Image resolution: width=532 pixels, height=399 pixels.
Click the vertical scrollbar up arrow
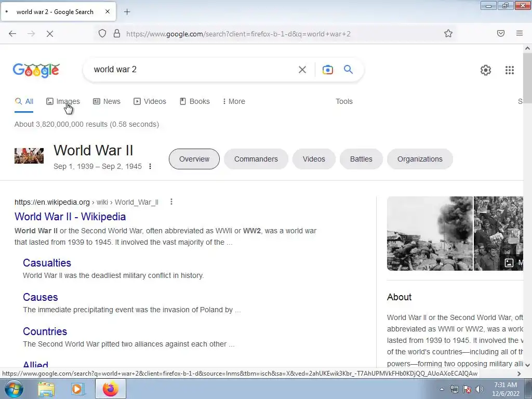[527, 48]
